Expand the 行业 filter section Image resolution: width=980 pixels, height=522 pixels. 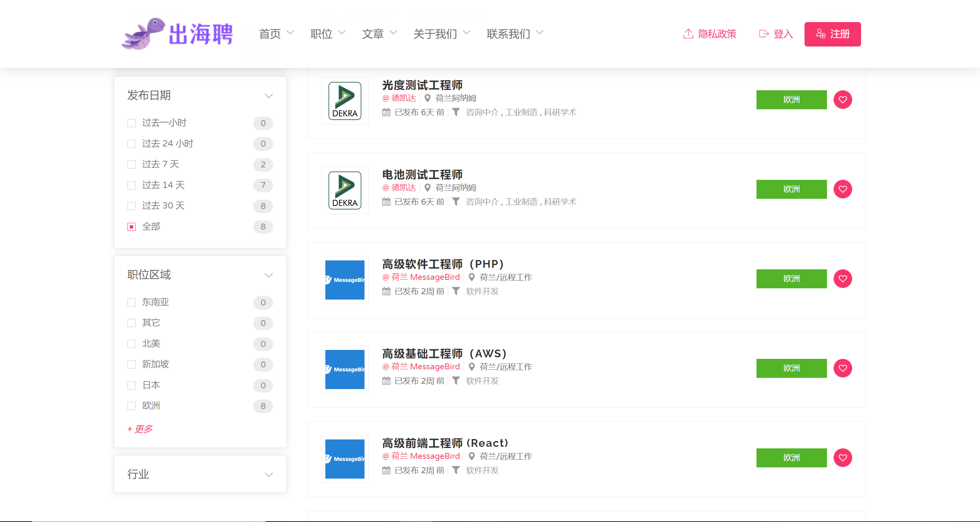coord(268,475)
